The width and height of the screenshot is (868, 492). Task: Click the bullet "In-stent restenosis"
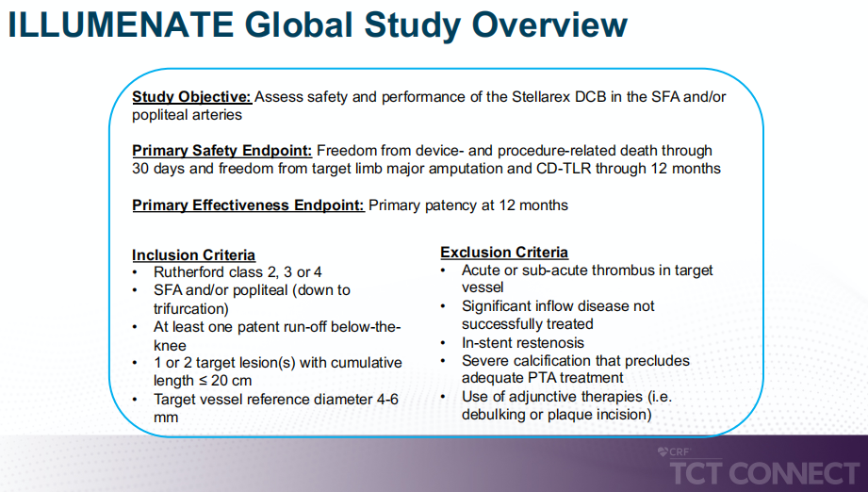click(523, 343)
